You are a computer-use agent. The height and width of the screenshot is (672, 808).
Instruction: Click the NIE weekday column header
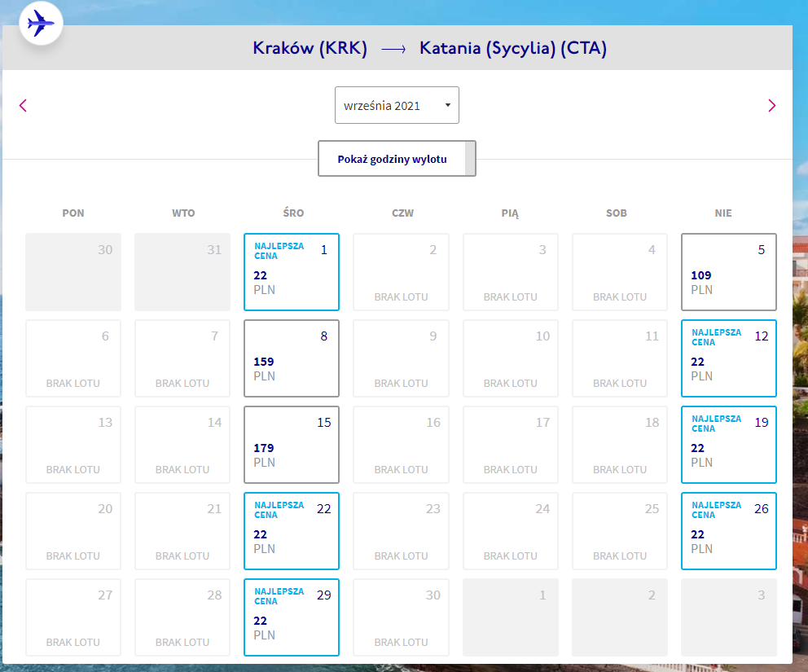click(x=723, y=213)
